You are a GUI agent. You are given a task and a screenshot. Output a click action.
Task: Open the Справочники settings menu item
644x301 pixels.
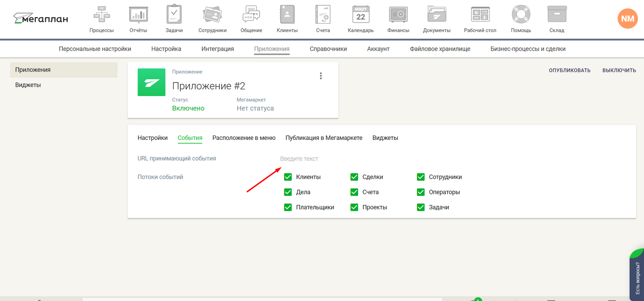pos(328,49)
